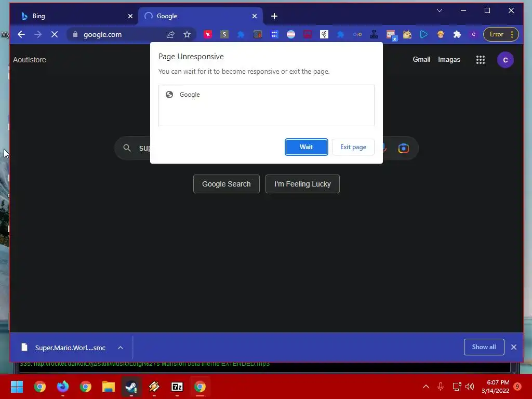Click the Aoutlstore link
The height and width of the screenshot is (399, 532).
(x=30, y=60)
